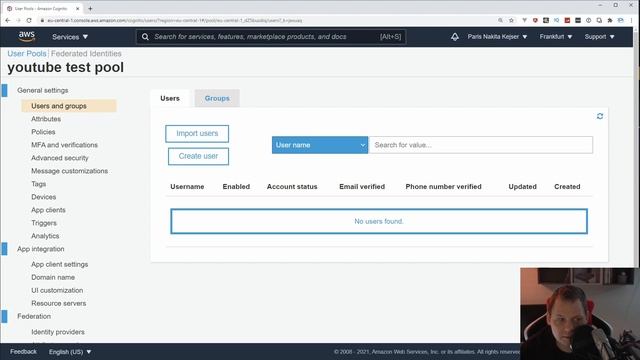Go to MFA and verifications
Screen dimensions: 640x360
tap(64, 145)
